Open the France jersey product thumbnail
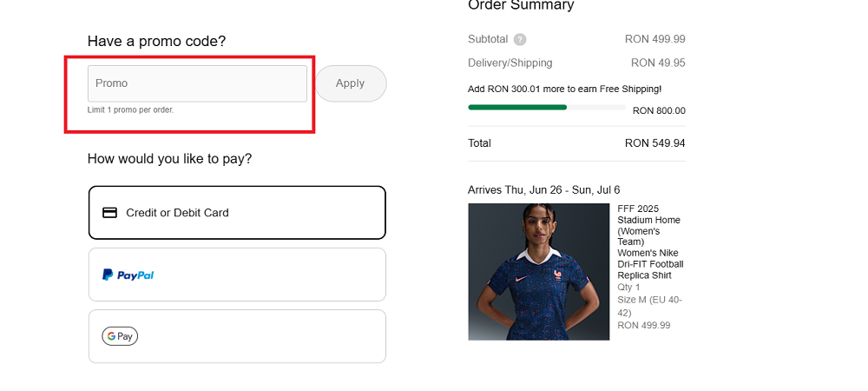 point(538,272)
